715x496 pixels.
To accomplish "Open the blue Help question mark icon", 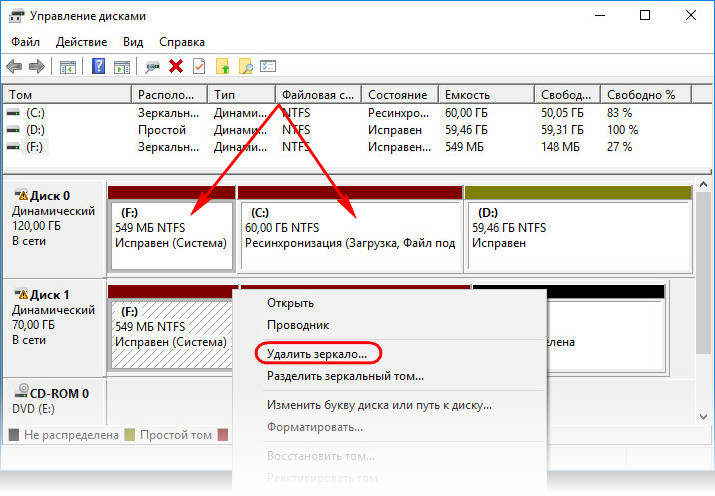I will point(98,67).
